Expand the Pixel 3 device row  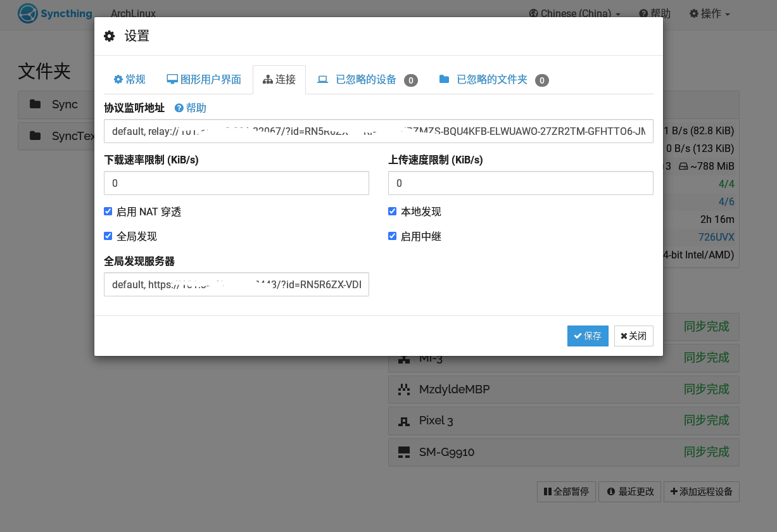[x=564, y=421]
